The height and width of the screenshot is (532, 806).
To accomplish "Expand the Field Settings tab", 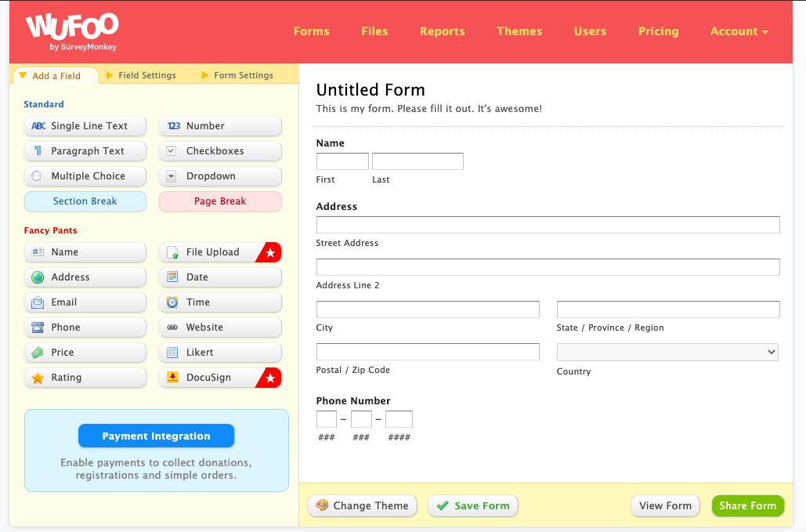I will pyautogui.click(x=141, y=75).
